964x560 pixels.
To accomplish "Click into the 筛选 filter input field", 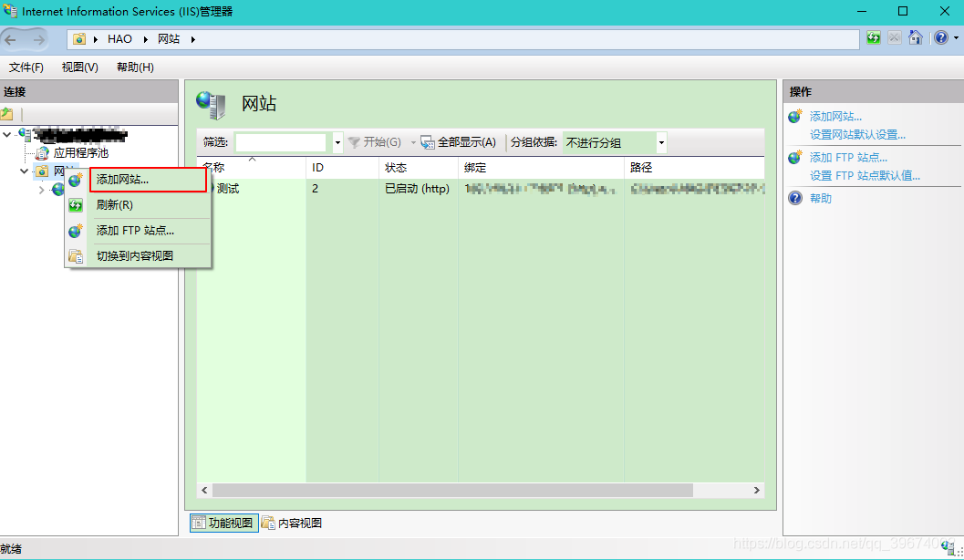I will pos(281,142).
